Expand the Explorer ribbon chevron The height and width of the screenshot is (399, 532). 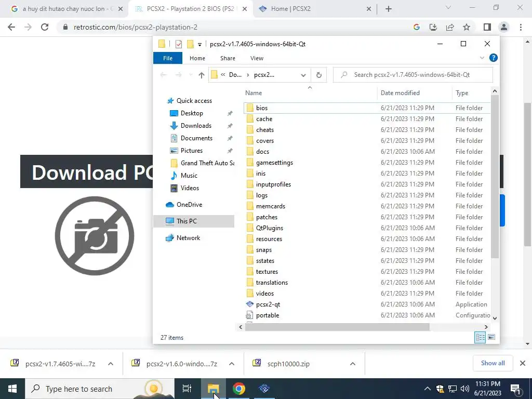[x=482, y=58]
